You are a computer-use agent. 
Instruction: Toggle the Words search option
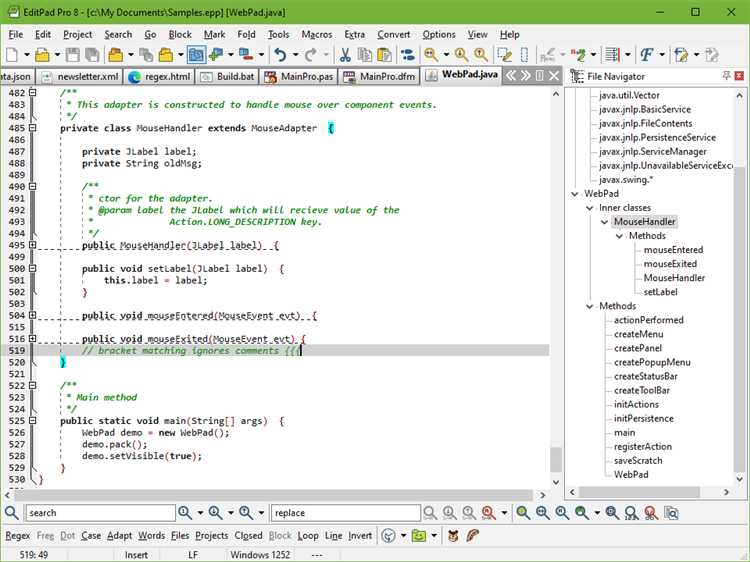[x=152, y=536]
